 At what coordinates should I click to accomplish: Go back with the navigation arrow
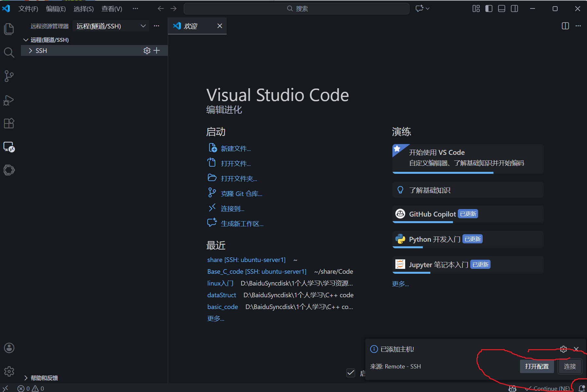tap(161, 8)
